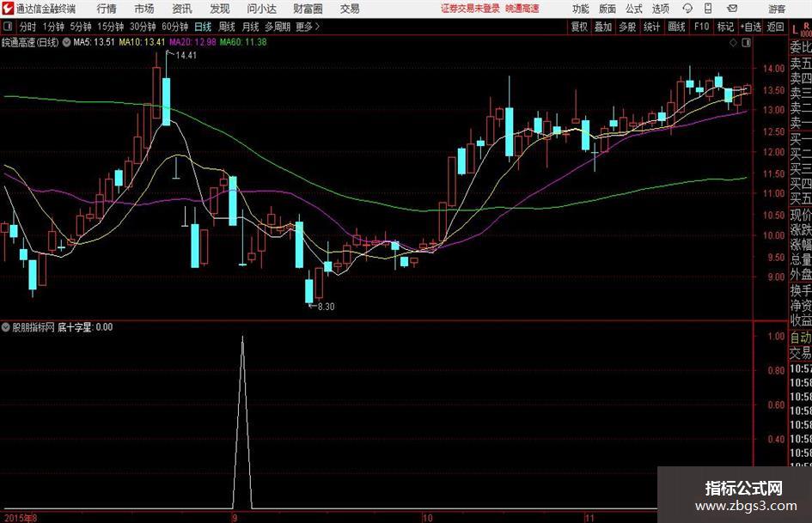Click the diamond icon above chart right corner

[x=733, y=43]
